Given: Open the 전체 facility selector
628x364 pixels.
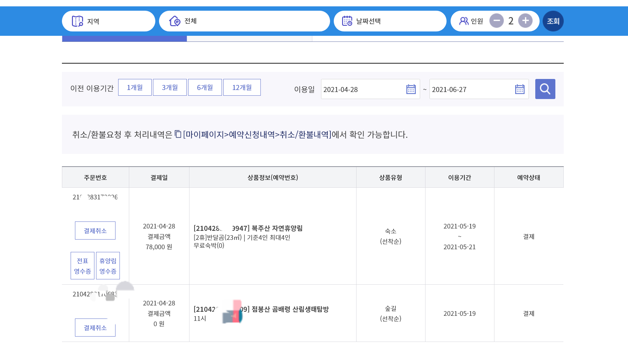Looking at the screenshot, I should point(244,21).
